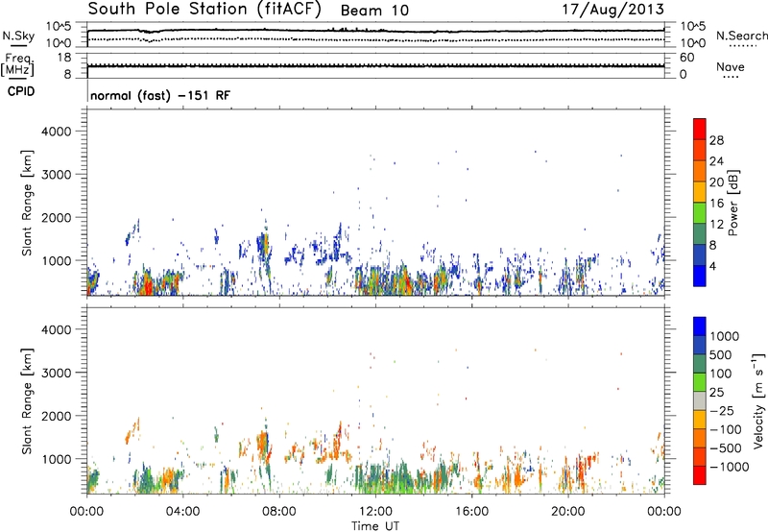Click the '18' tick on the frequency axis
768x532 pixels.
[64, 58]
